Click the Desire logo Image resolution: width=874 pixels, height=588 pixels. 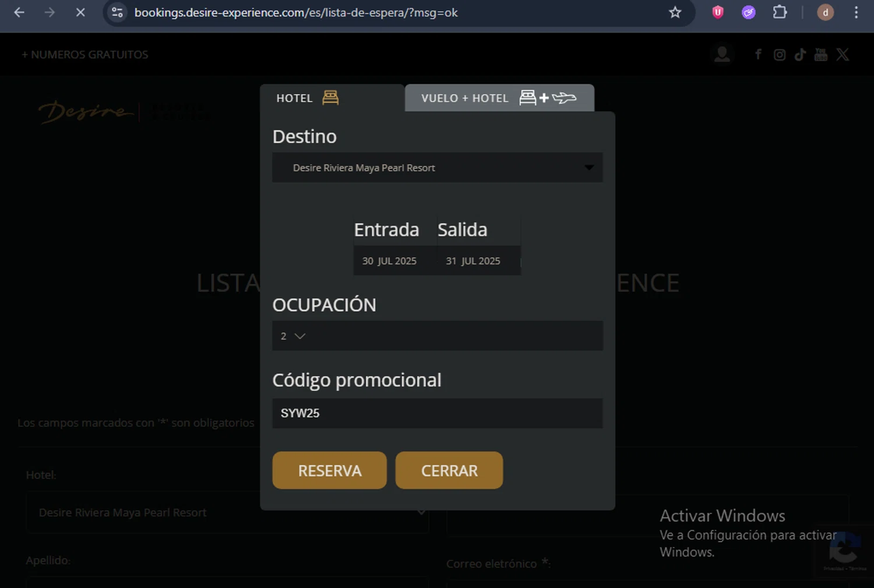pyautogui.click(x=85, y=112)
